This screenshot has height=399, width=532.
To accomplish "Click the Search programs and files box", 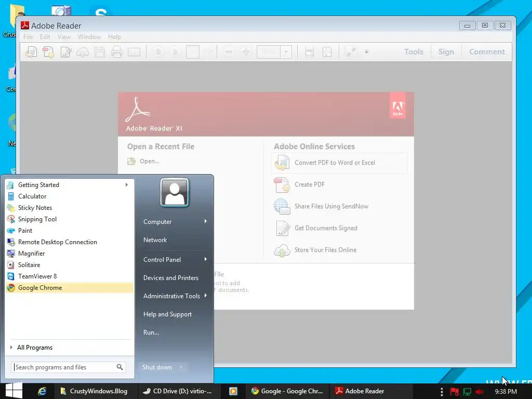I will pyautogui.click(x=69, y=367).
